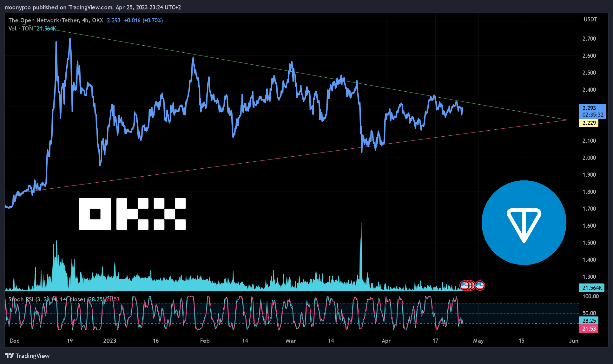Image resolution: width=613 pixels, height=364 pixels.
Task: Click the Apr month label on the time axis
Action: (386, 341)
